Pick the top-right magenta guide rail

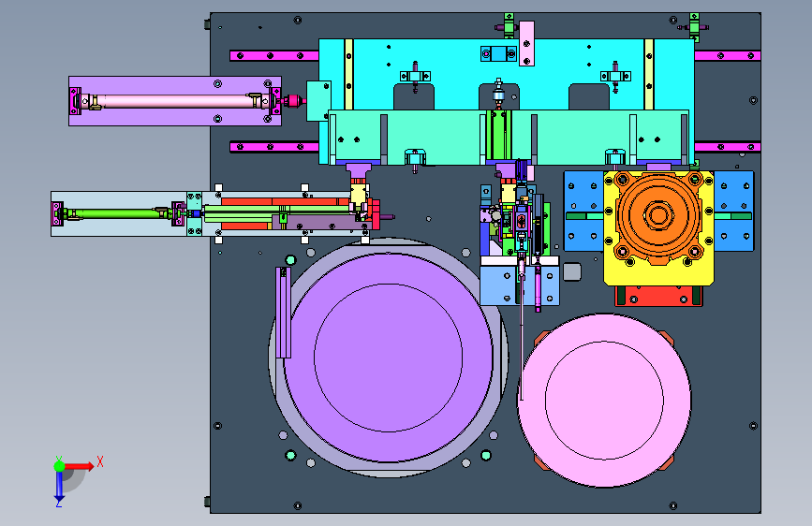728,55
